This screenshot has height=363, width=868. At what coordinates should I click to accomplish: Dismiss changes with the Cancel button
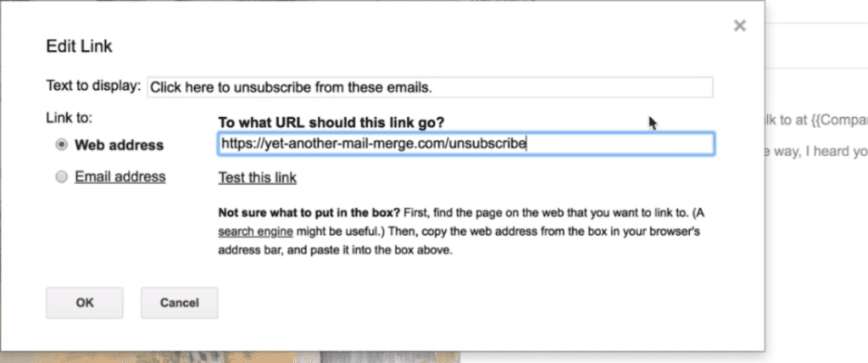180,303
